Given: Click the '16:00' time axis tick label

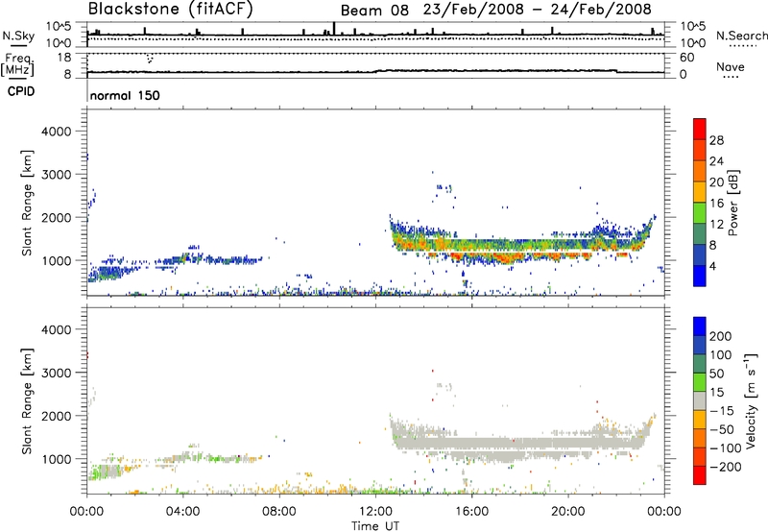Looking at the screenshot, I should pos(471,512).
